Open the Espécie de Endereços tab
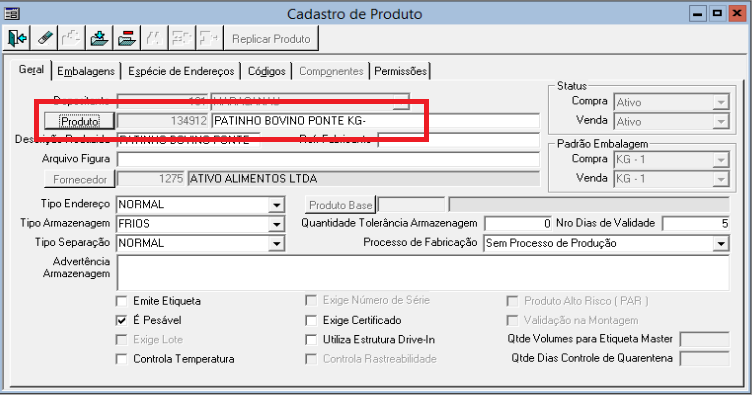 181,71
